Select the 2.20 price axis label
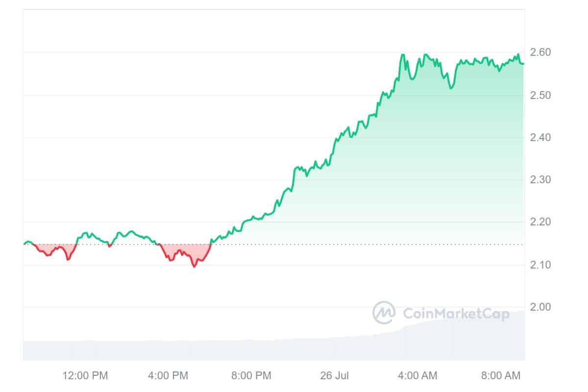This screenshot has width=588, height=392. [x=541, y=222]
